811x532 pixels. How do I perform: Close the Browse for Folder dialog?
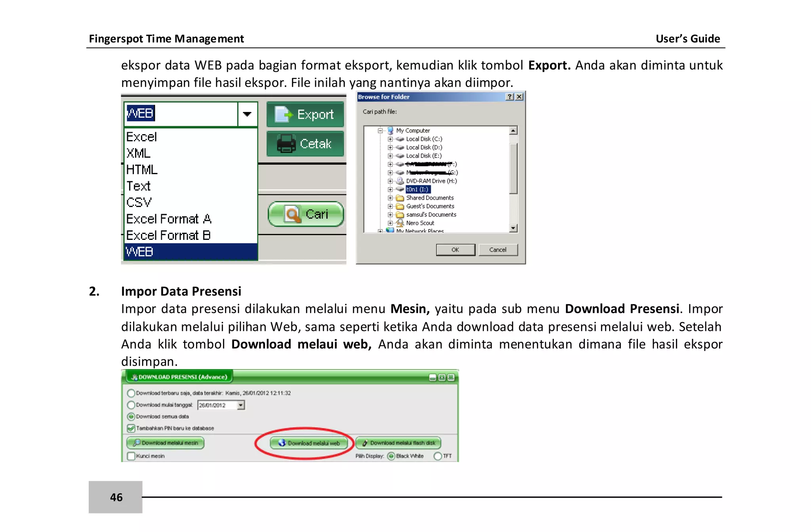pyautogui.click(x=519, y=97)
